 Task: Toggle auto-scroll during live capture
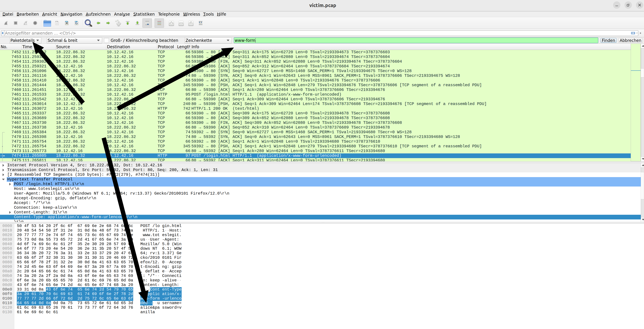pos(147,23)
